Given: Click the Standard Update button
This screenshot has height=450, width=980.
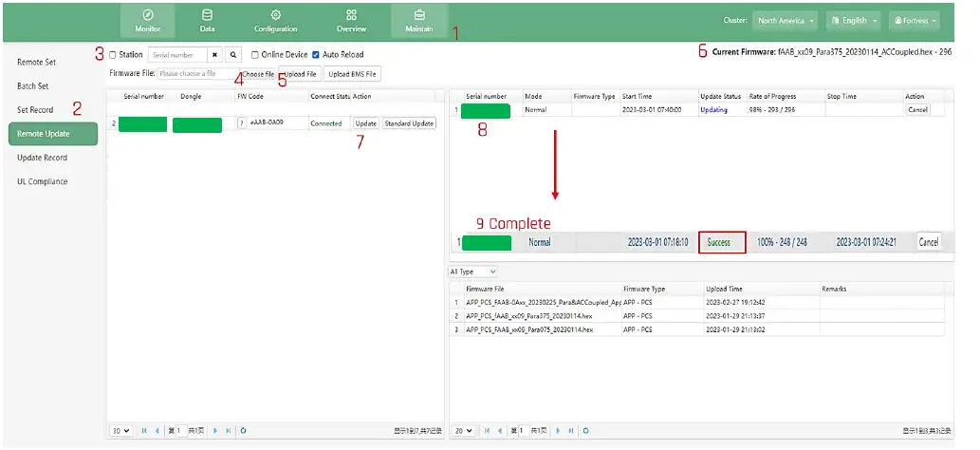Looking at the screenshot, I should 409,123.
